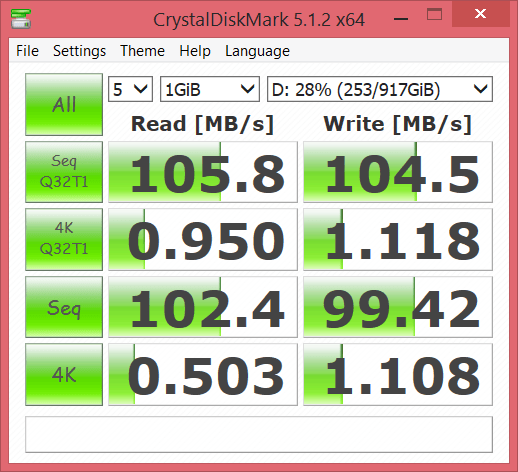Open the Help menu
Screen dimensions: 518x472
[x=195, y=51]
